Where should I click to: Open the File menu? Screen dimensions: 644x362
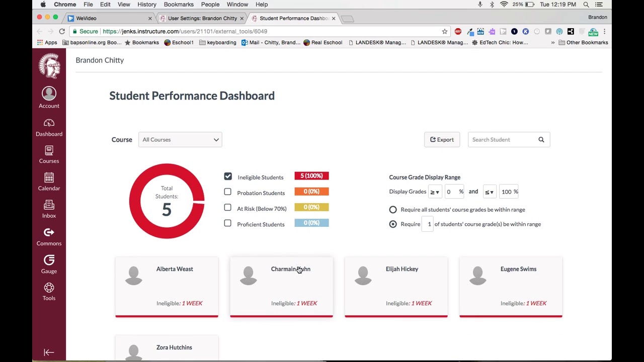(88, 5)
